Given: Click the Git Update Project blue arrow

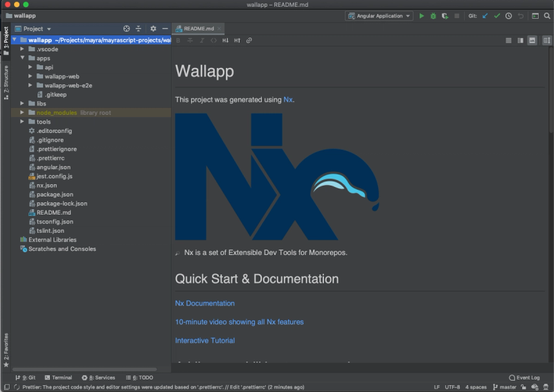Looking at the screenshot, I should [485, 16].
